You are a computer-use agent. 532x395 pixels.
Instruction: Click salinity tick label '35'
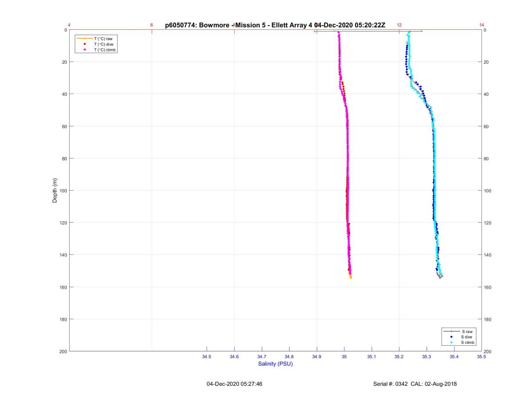344,357
